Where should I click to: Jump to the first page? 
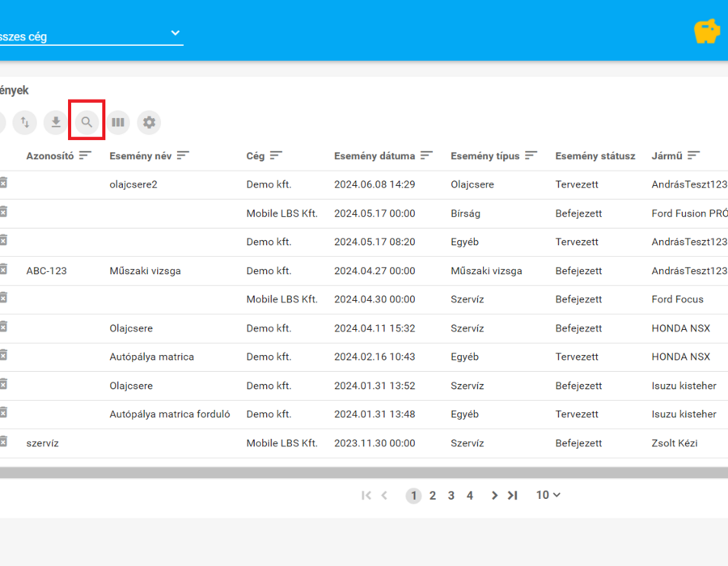tap(366, 496)
